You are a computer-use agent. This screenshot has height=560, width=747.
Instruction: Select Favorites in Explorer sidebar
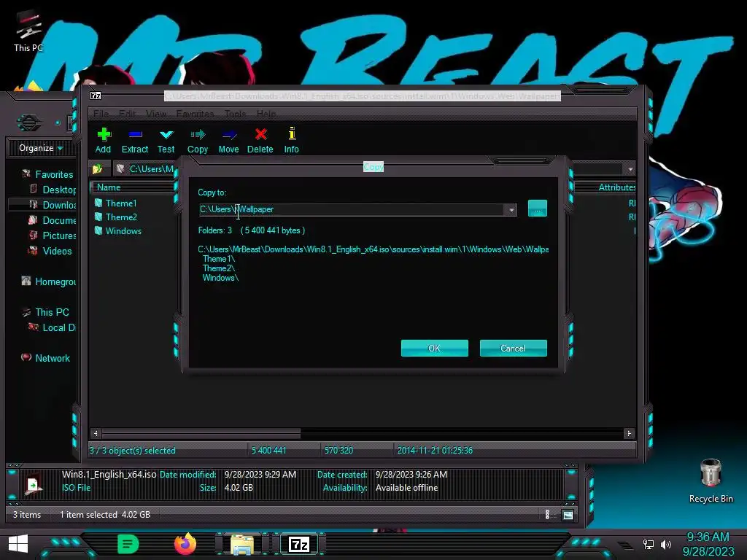[x=47, y=175]
